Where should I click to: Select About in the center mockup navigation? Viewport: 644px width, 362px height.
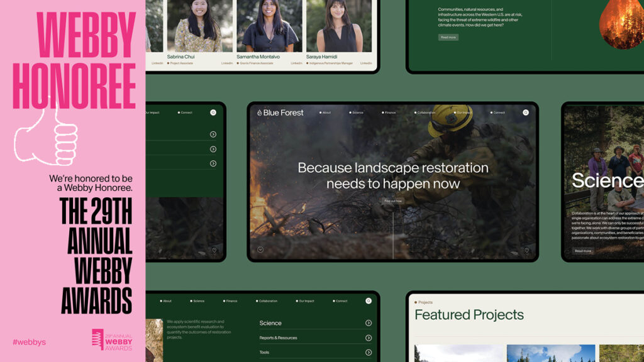(325, 112)
